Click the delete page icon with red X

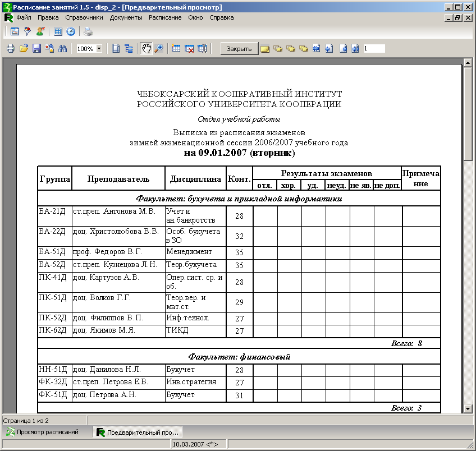coord(189,49)
